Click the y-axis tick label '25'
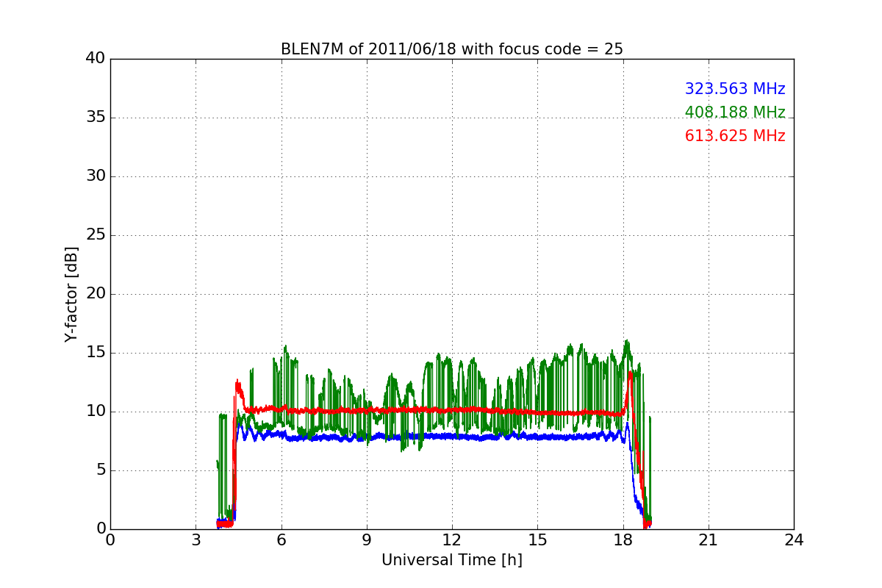This screenshot has height=588, width=882. [96, 235]
